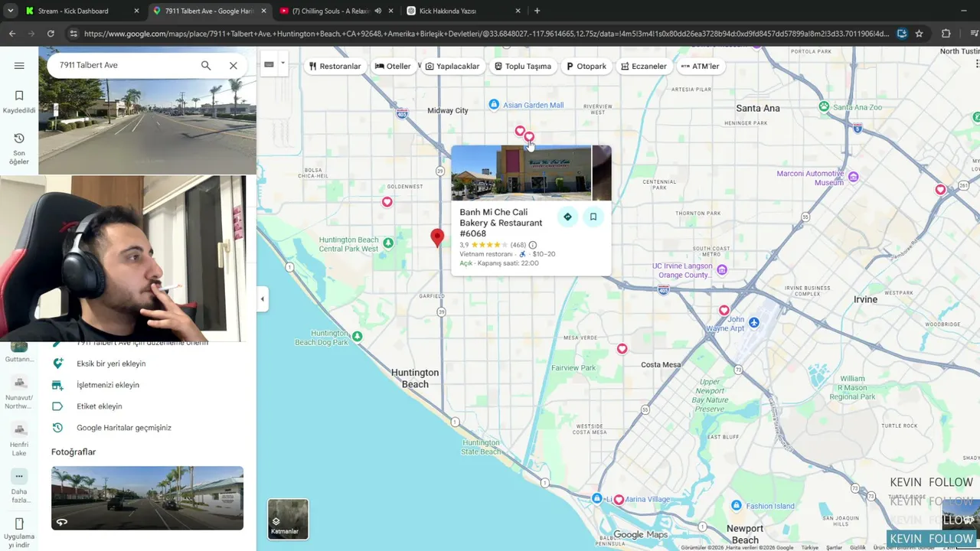980x551 pixels.
Task: Filter map by Toplu Taşıma
Action: click(523, 67)
